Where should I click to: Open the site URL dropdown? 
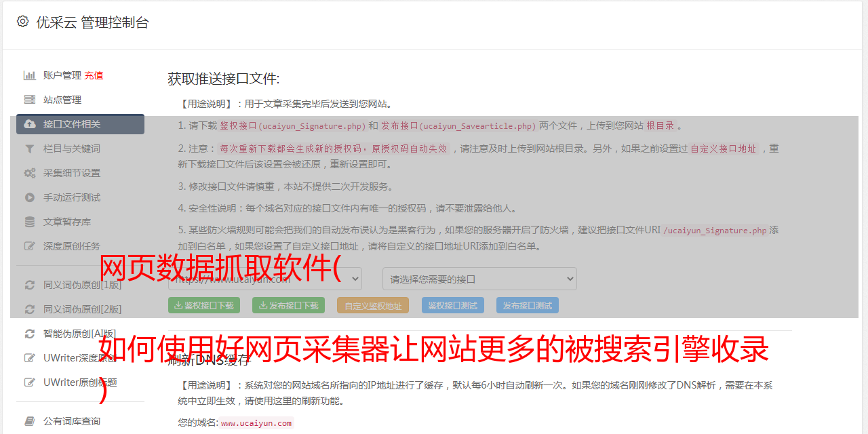click(265, 279)
